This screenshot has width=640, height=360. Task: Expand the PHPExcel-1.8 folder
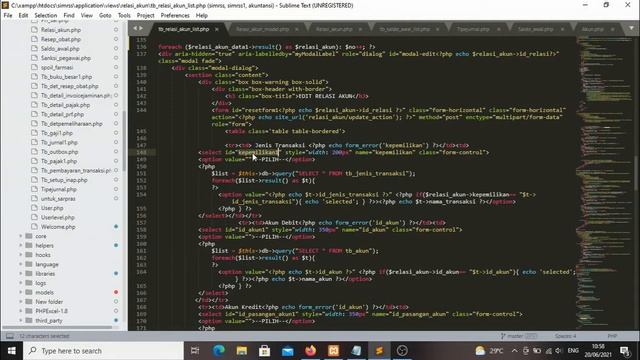(x=21, y=311)
